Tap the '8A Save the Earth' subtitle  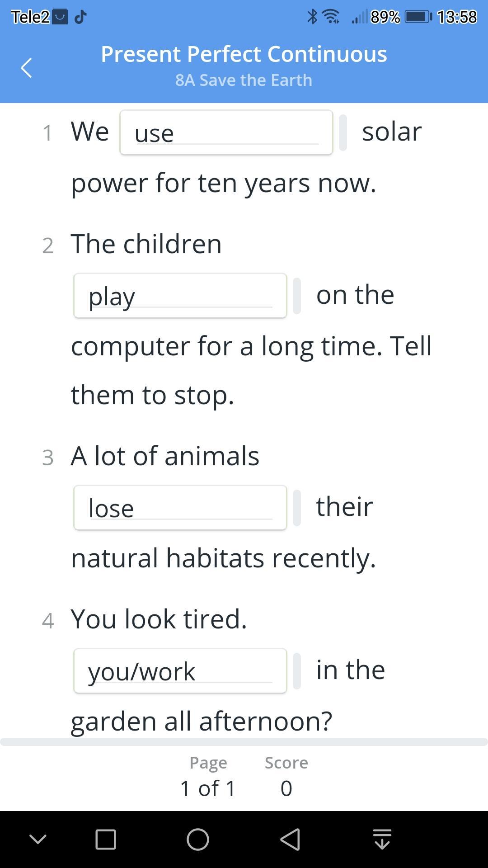(x=244, y=80)
